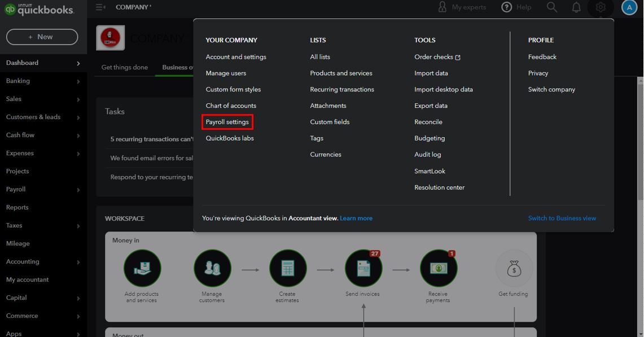
Task: Expand the Banking sidebar submenu
Action: coord(78,81)
